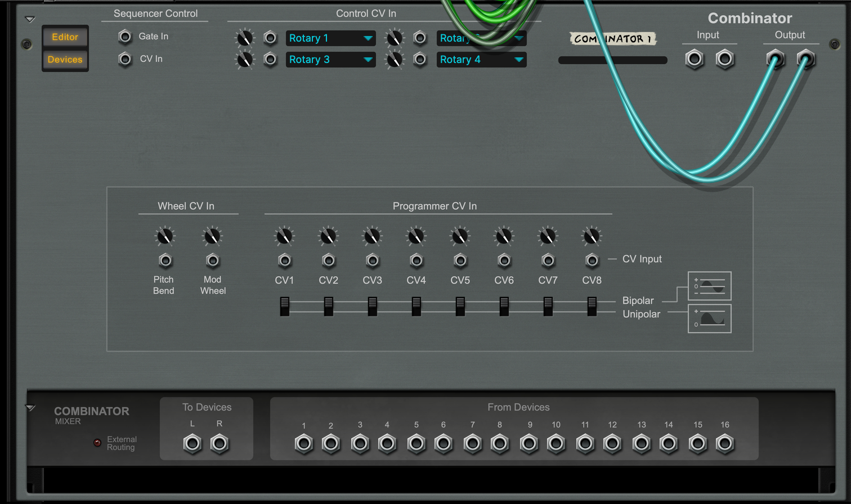Click From Devices jack 1
The height and width of the screenshot is (504, 851).
(x=304, y=444)
